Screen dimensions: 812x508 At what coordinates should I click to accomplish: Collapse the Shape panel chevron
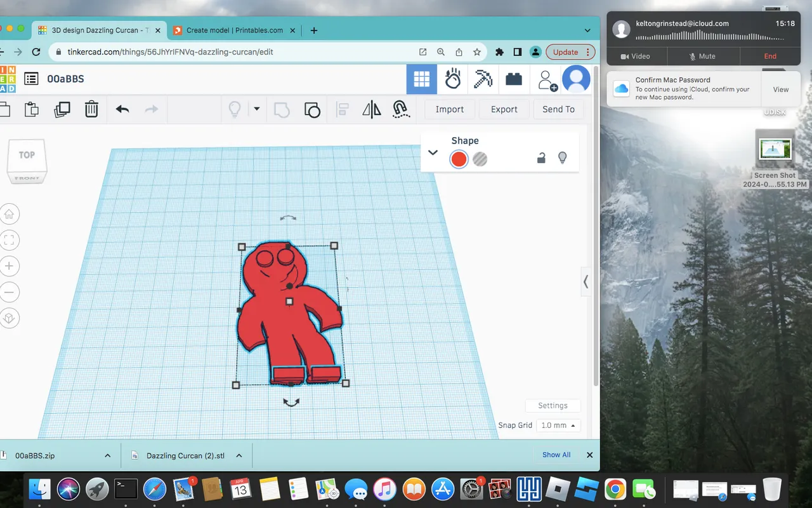click(433, 152)
